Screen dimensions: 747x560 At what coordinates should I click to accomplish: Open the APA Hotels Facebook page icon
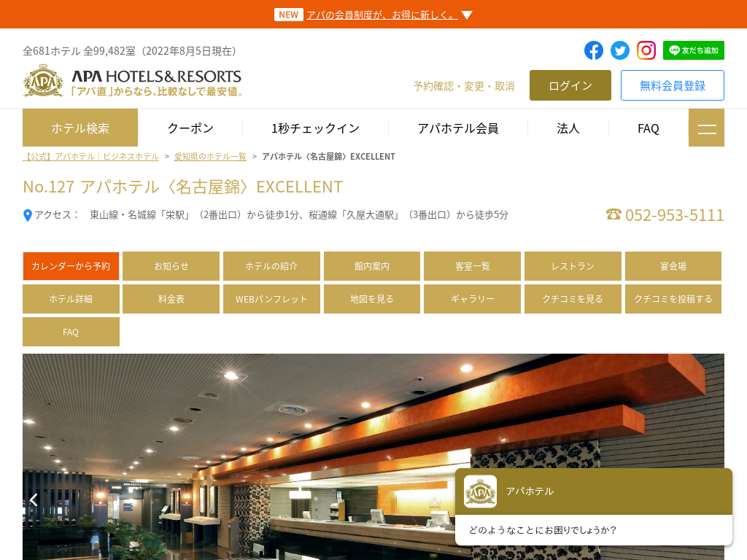click(x=594, y=50)
